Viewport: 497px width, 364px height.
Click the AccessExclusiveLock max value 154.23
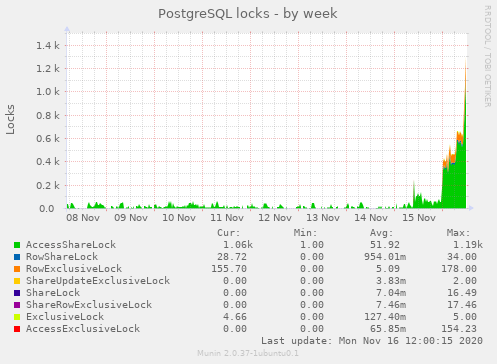(459, 329)
